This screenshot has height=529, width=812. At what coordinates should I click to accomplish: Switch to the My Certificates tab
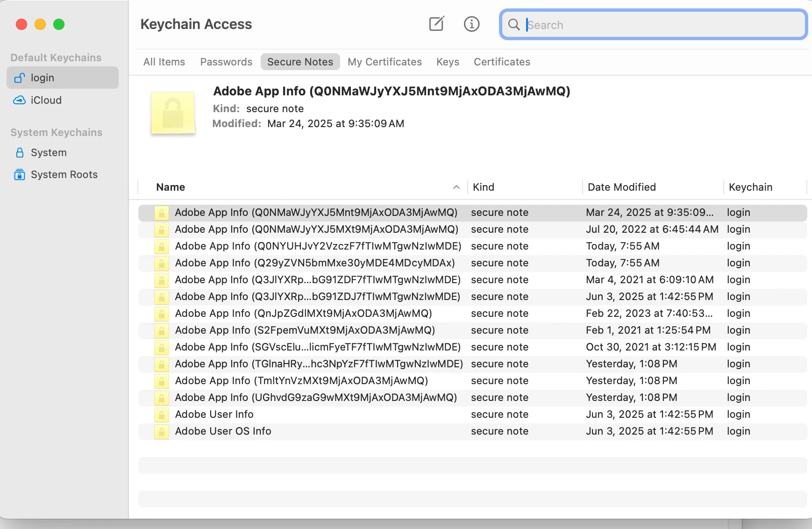click(385, 62)
